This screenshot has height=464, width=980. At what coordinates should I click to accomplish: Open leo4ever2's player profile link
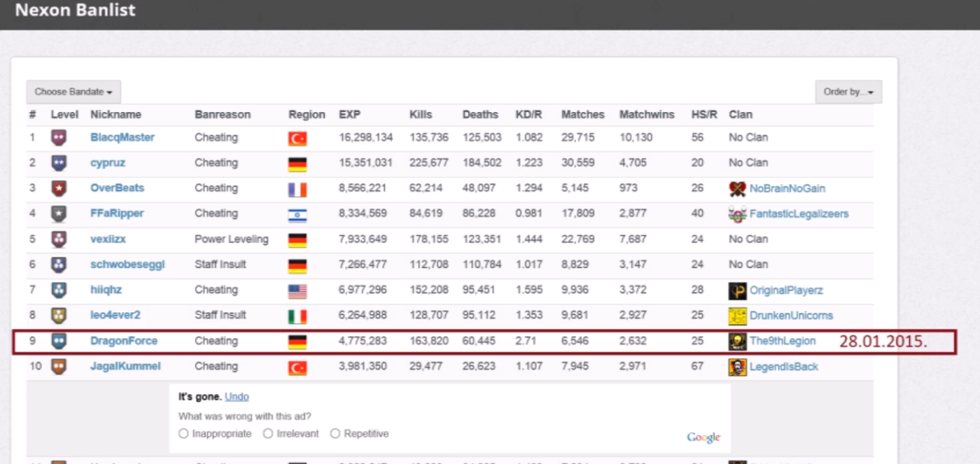click(115, 315)
